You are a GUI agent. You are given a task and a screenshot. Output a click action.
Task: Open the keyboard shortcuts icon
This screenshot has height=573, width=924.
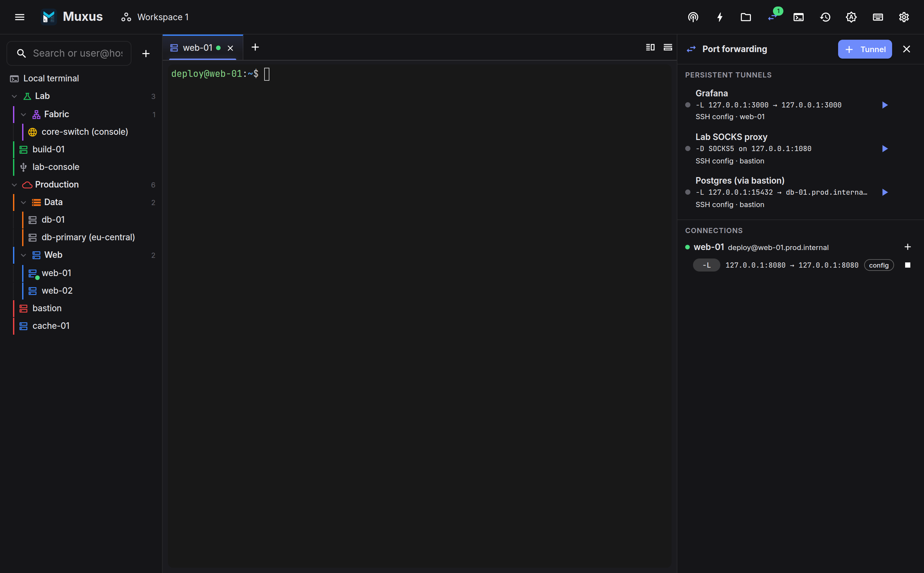[878, 17]
